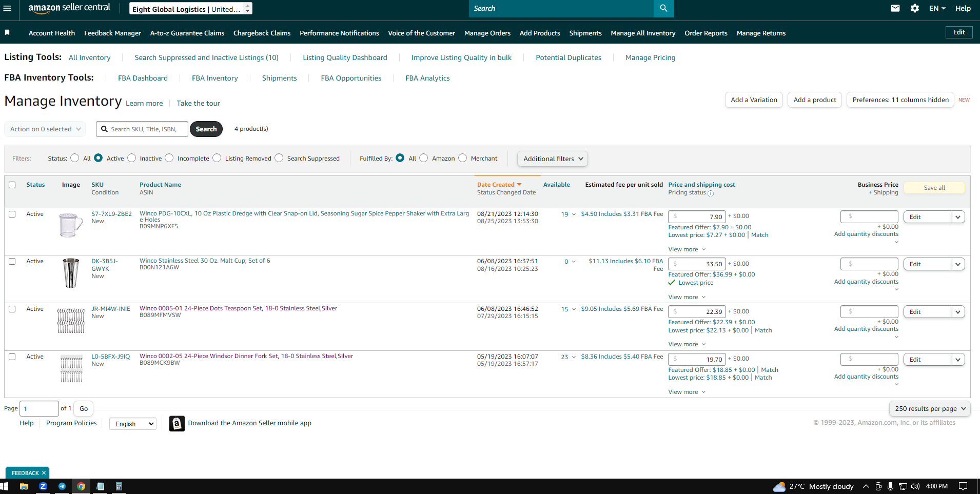Check the box for SKU S7-7XL9-ZBE2

click(x=12, y=214)
